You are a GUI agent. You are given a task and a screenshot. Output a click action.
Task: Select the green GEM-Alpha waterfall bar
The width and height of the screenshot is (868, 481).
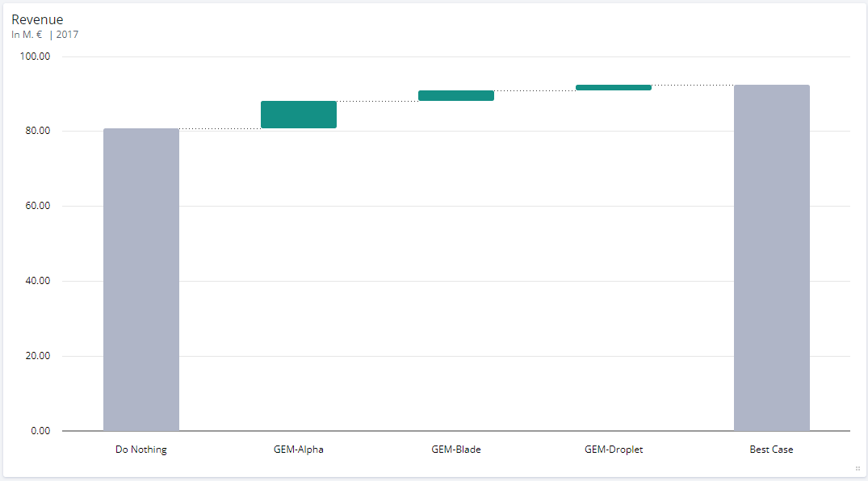point(299,115)
